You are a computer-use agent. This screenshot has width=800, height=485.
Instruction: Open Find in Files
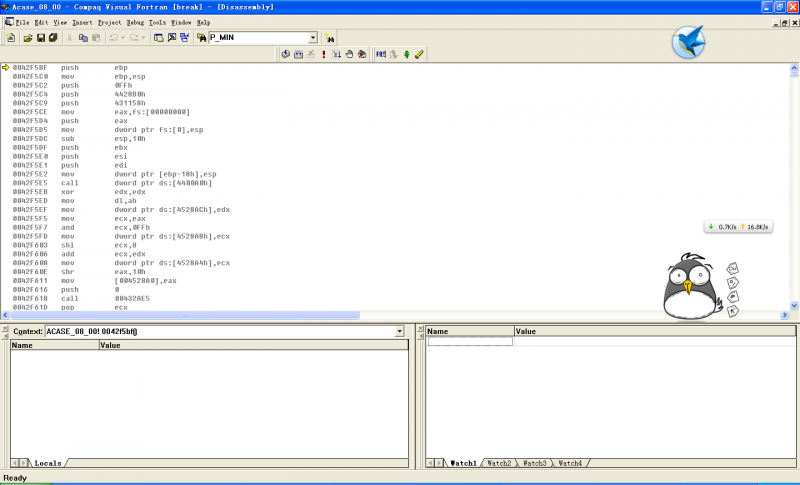(x=202, y=38)
